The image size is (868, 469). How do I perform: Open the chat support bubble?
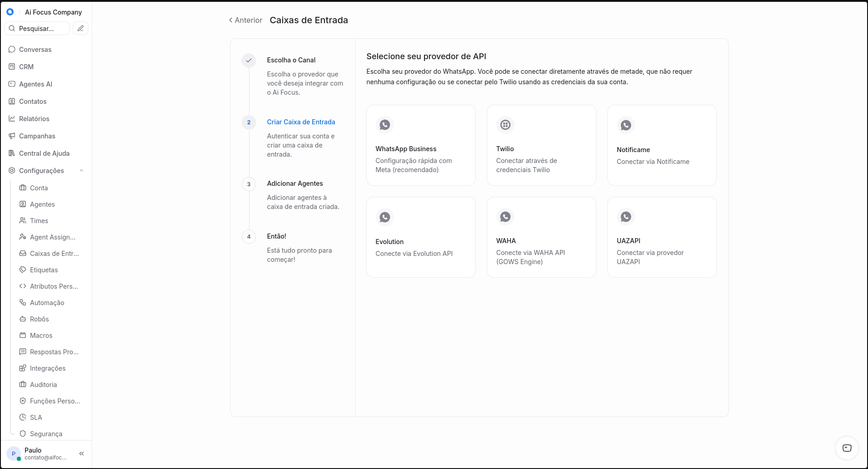847,448
